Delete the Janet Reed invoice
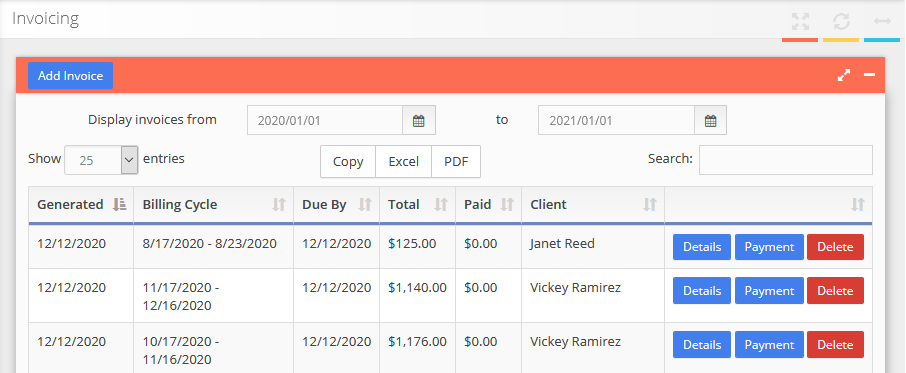This screenshot has height=373, width=906. coord(835,247)
